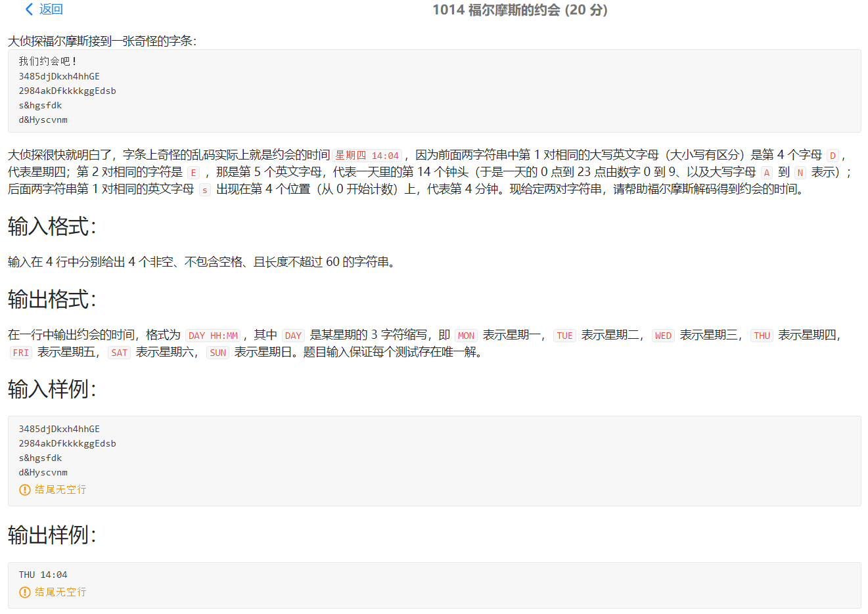
Task: Select the WED weekday badge
Action: pyautogui.click(x=663, y=335)
